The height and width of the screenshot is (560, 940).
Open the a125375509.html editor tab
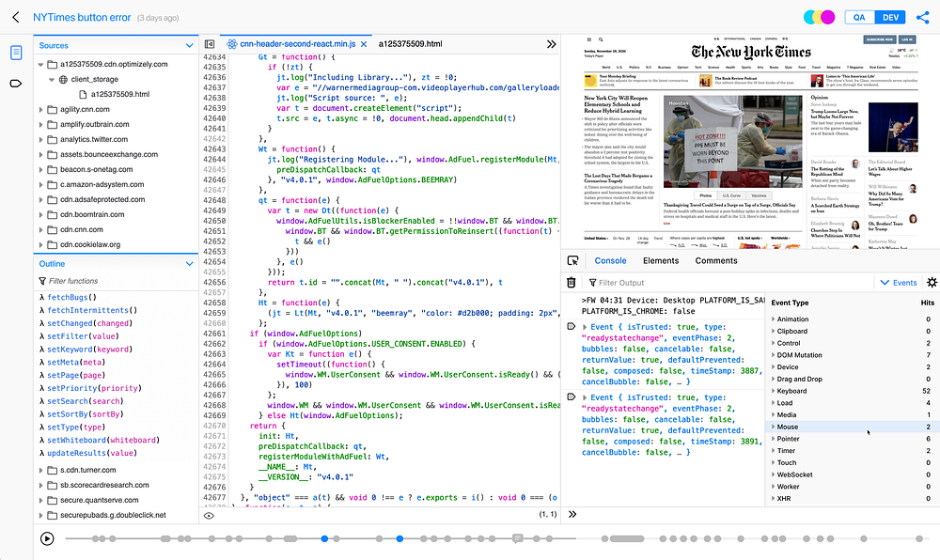tap(410, 44)
